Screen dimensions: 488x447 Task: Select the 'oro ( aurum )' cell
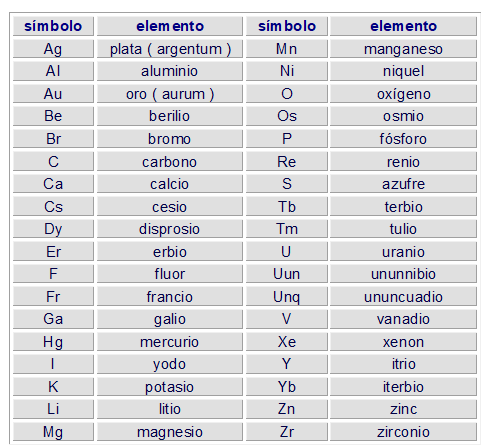click(x=170, y=94)
